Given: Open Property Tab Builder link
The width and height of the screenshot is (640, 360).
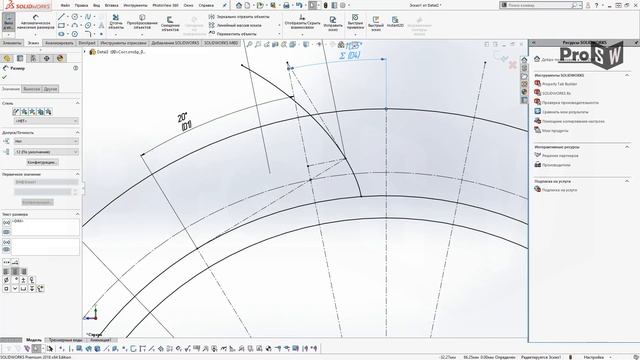Looking at the screenshot, I should click(x=560, y=84).
